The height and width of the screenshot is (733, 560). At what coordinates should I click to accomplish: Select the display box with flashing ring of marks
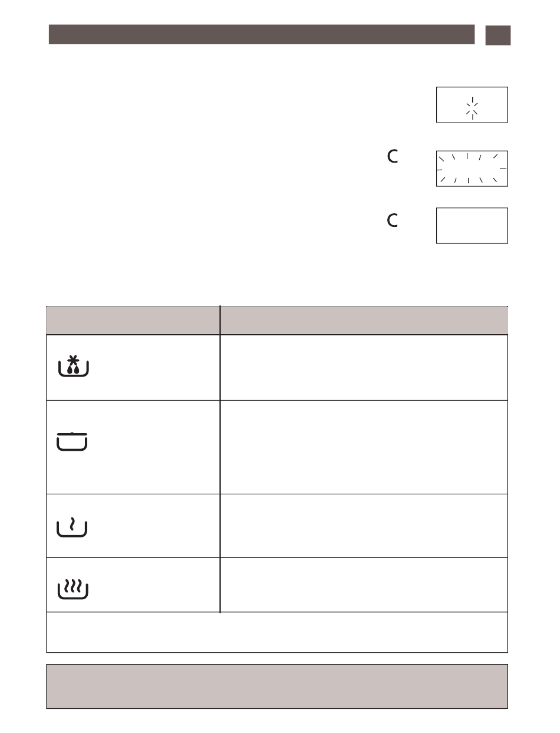click(472, 169)
